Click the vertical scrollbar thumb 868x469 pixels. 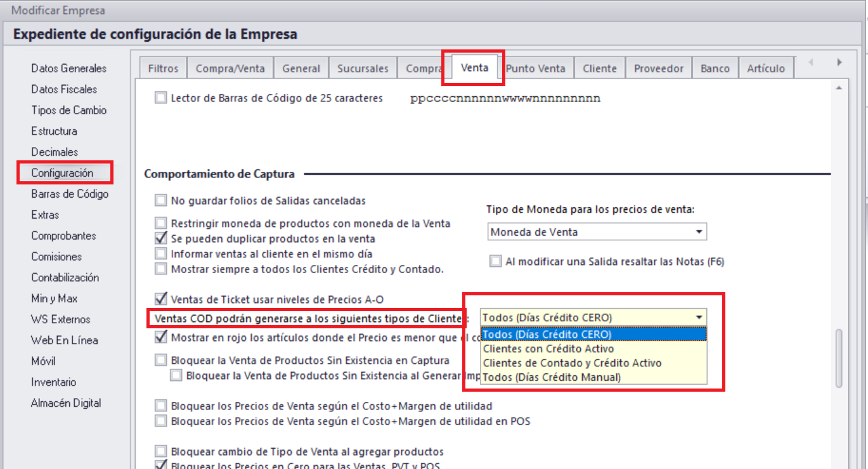[x=839, y=357]
